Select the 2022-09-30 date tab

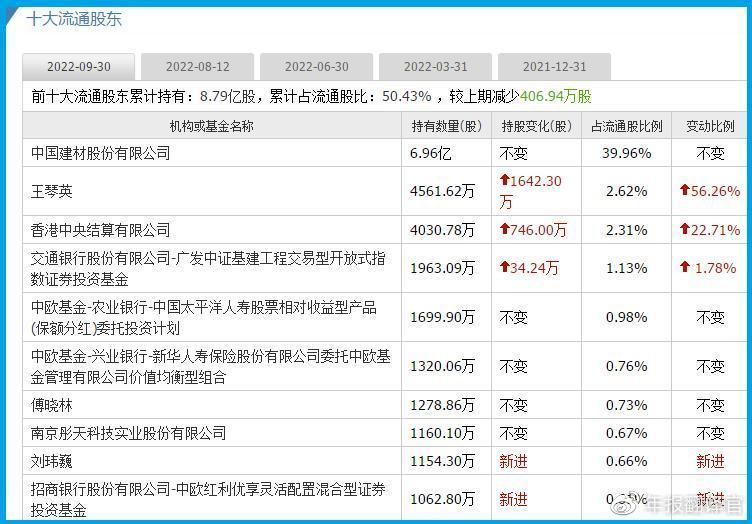tap(79, 67)
